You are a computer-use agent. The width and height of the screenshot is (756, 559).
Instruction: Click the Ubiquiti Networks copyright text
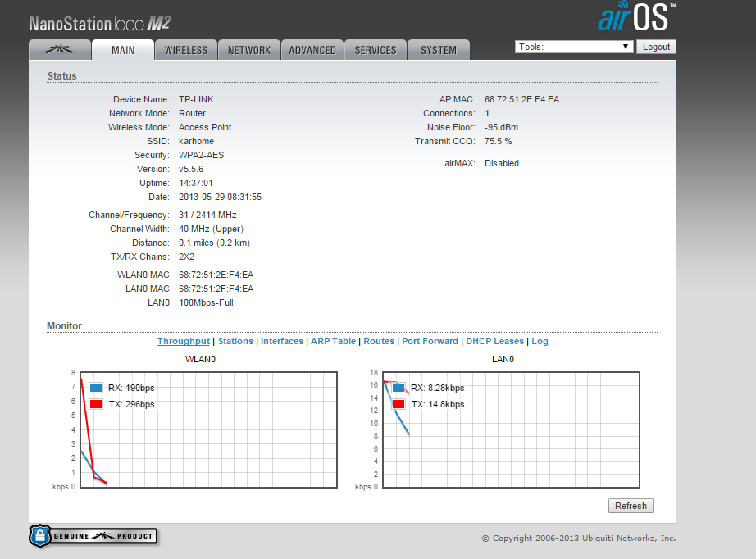579,538
